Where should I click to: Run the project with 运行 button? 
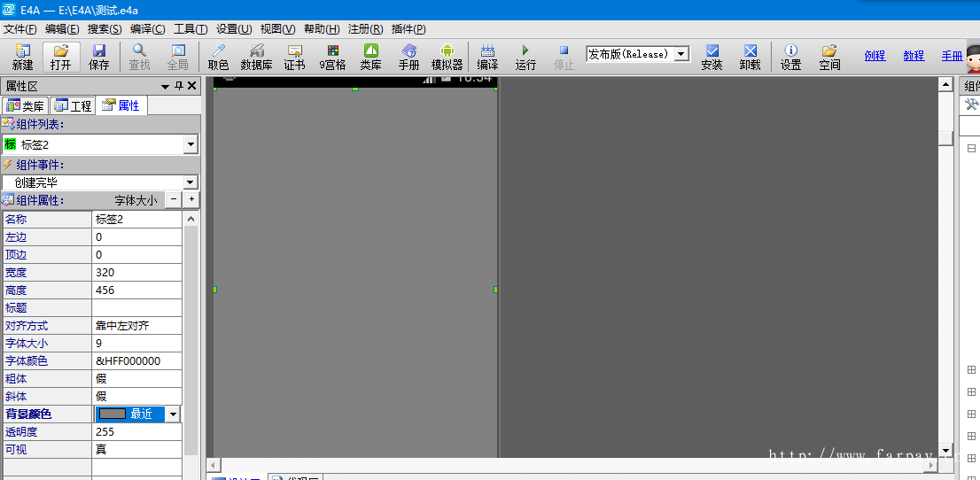(525, 57)
